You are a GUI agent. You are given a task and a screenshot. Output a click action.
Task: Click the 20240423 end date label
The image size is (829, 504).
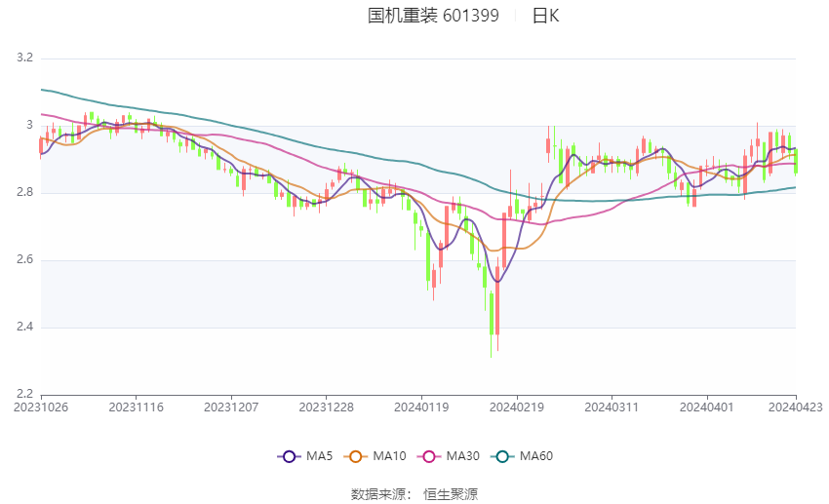[x=796, y=407]
